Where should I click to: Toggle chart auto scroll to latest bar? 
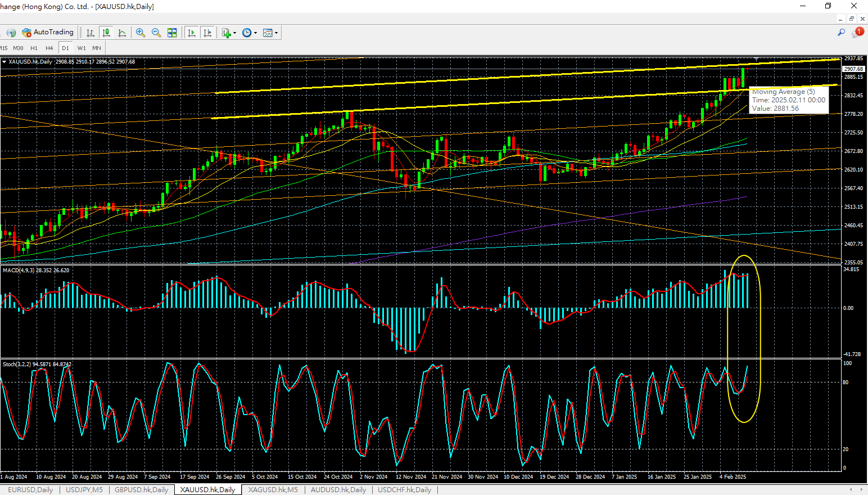click(x=192, y=33)
